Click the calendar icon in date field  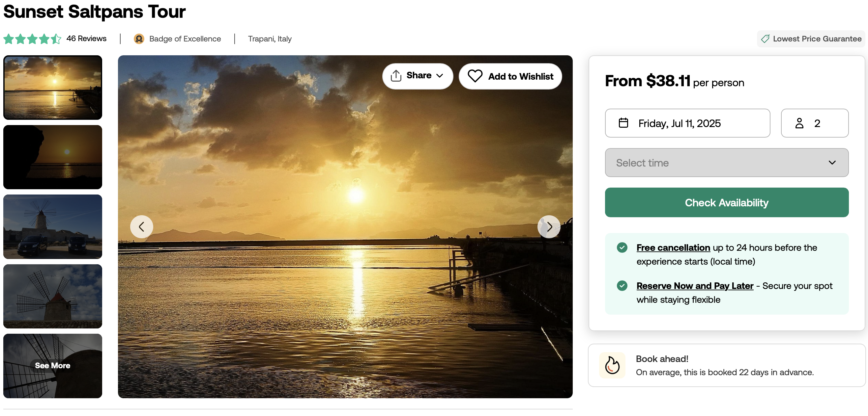click(623, 123)
